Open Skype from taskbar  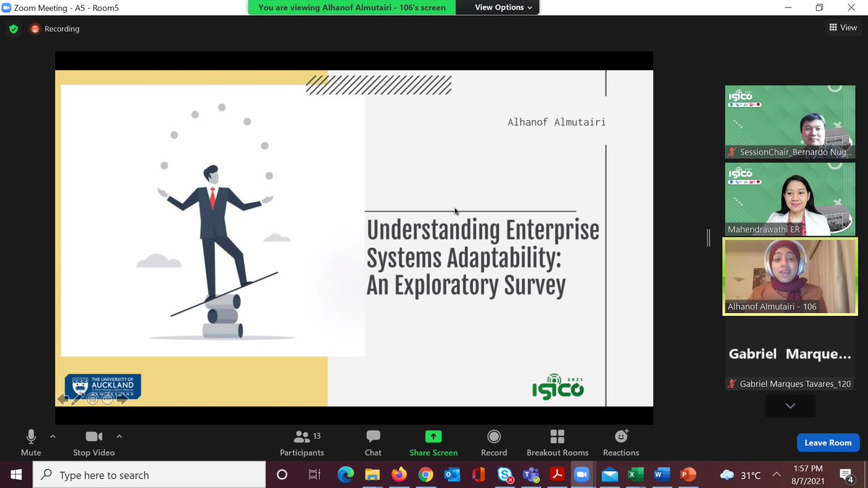(x=504, y=475)
